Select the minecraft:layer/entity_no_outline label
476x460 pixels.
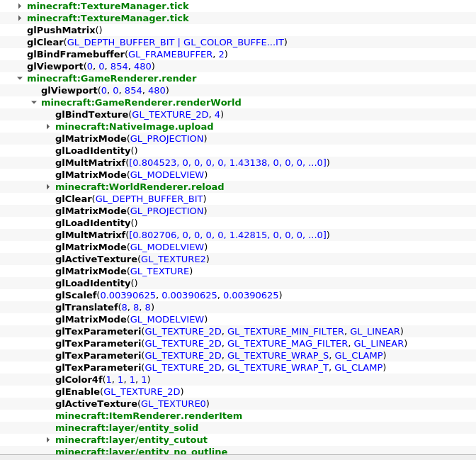(x=141, y=451)
